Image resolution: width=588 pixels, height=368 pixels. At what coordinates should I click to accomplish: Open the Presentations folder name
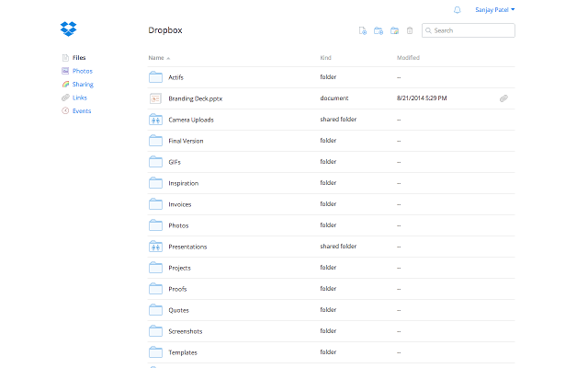(187, 247)
